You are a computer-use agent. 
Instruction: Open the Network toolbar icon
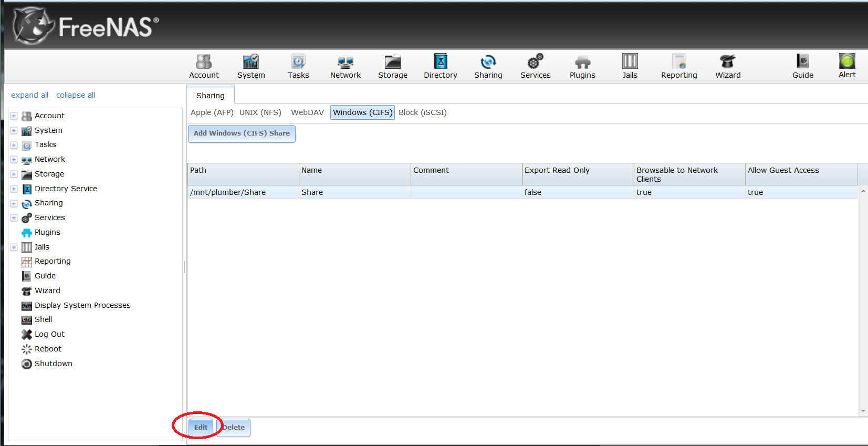point(346,62)
